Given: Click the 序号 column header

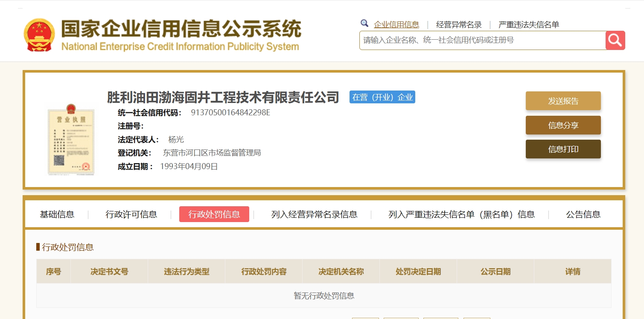Looking at the screenshot, I should [54, 272].
